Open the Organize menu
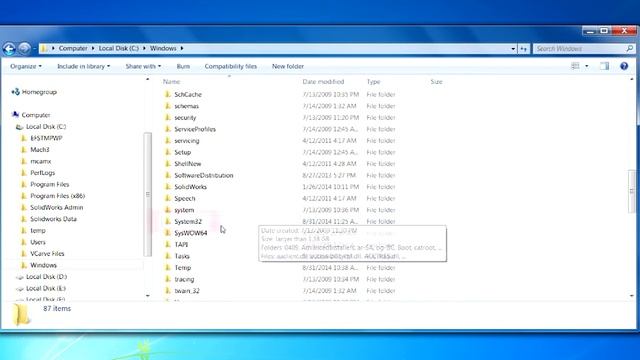 (x=26, y=66)
